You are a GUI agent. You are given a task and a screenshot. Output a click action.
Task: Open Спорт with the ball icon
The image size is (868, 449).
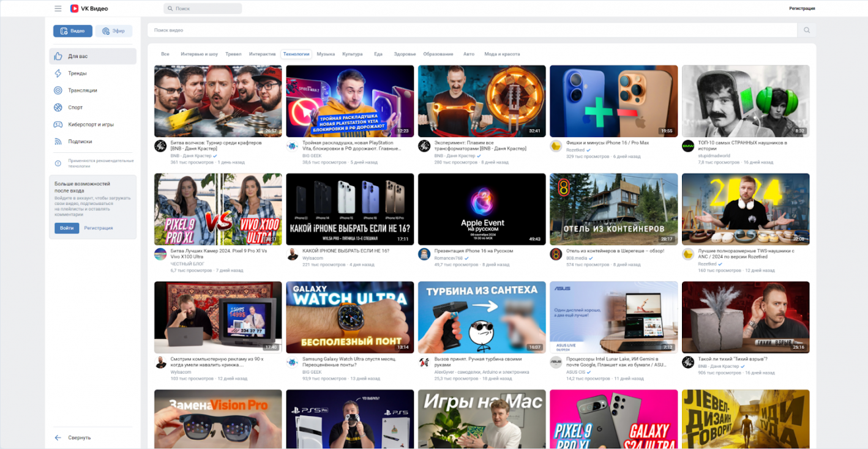[58, 108]
